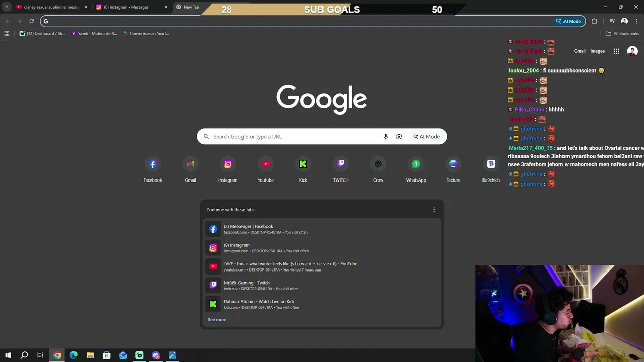Screen dimensions: 644x362
Task: Close the Instagram Messages tab
Action: coord(166,7)
